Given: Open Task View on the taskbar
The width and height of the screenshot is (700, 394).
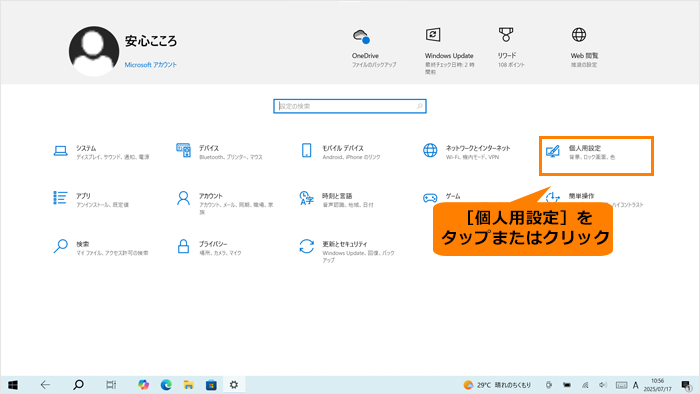Looking at the screenshot, I should click(111, 385).
